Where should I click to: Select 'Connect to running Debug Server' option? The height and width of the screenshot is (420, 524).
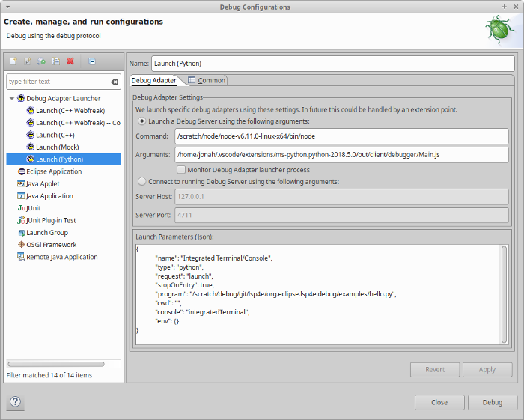142,181
